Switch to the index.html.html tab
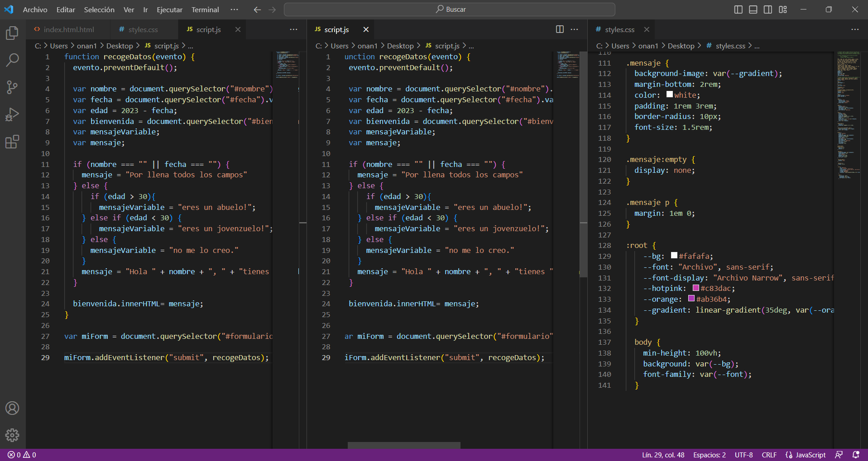The image size is (868, 461). click(x=68, y=29)
